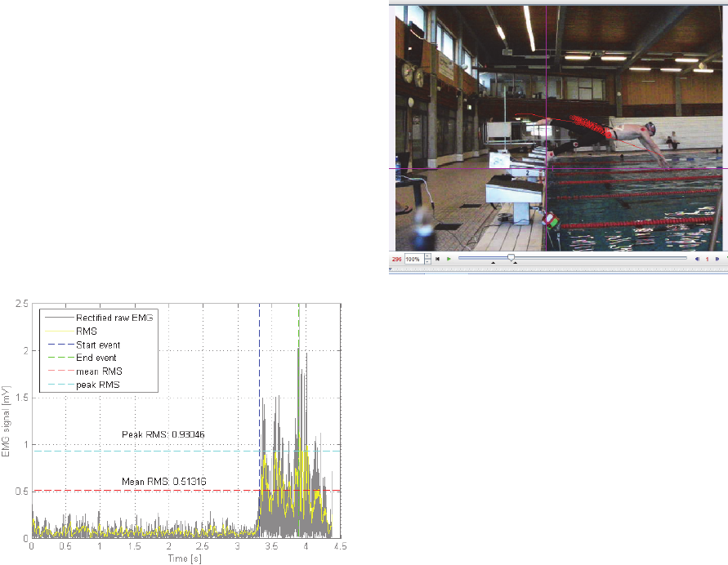Click the return-to-start button in video controls

coord(437,259)
